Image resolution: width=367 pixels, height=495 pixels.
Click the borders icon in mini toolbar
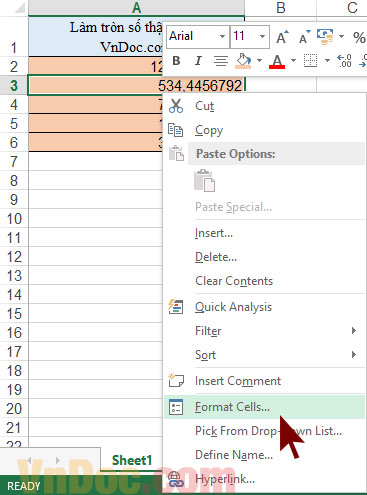(x=310, y=61)
